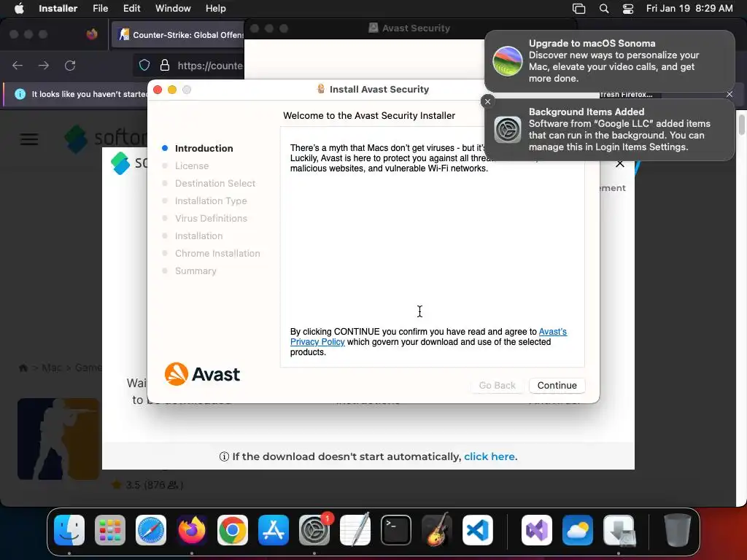Open GarageBand from the Dock
Image resolution: width=747 pixels, height=560 pixels.
(x=437, y=530)
